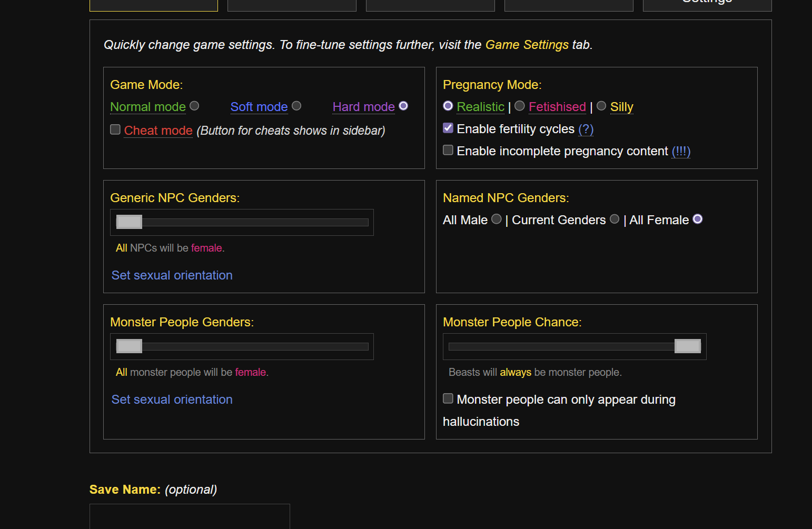Click the "Game Mode:" heading

pos(146,85)
